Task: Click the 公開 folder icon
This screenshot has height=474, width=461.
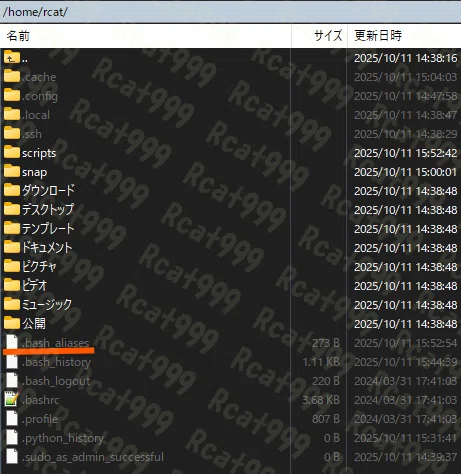Action: [x=12, y=324]
